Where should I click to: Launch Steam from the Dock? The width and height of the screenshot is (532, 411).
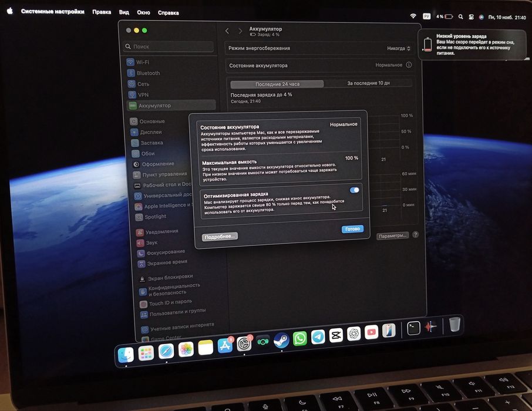[x=281, y=340]
